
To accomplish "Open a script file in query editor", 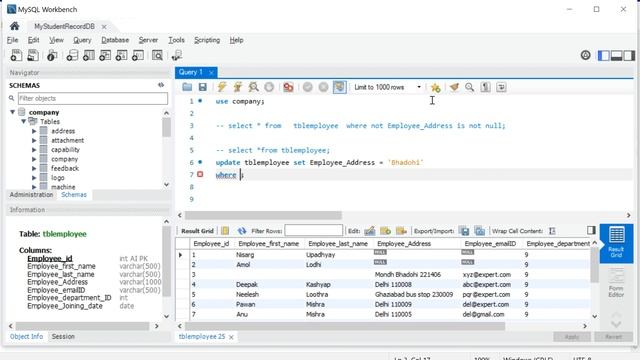I will pos(187,87).
